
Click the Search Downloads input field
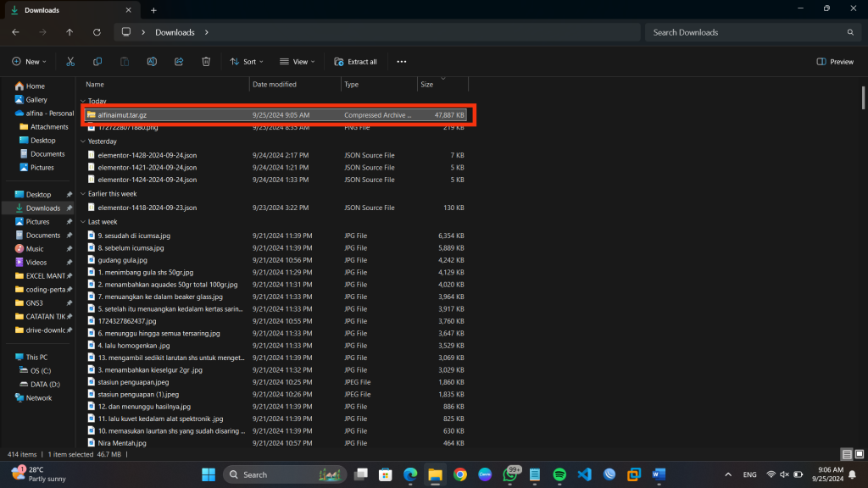(x=746, y=32)
